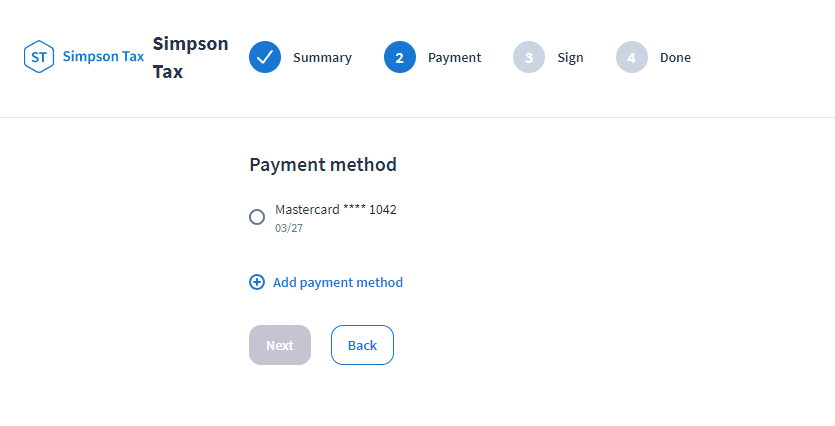835x426 pixels.
Task: Go to the Sign step label
Action: [570, 58]
